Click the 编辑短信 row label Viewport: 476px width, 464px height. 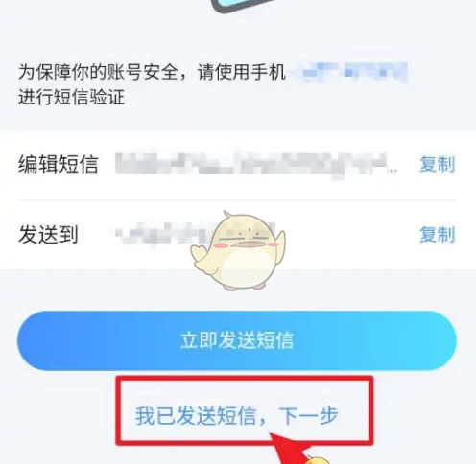58,164
